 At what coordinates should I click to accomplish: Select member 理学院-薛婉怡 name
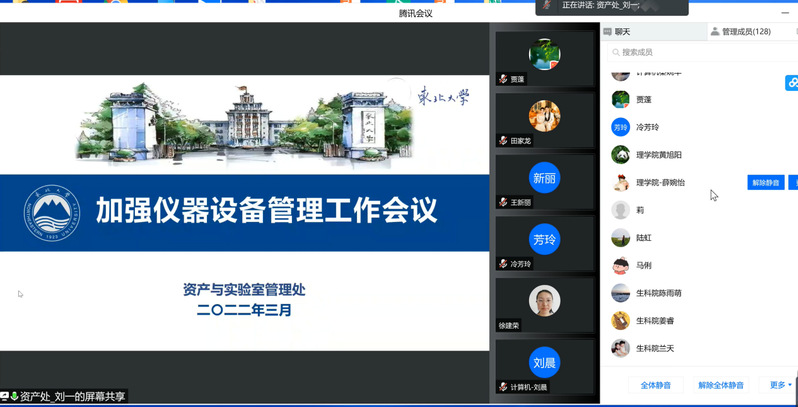click(660, 182)
